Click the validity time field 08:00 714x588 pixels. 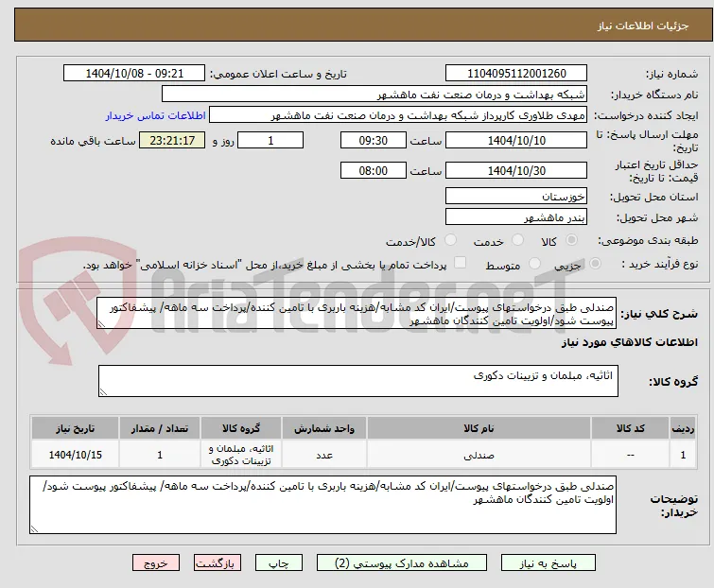pos(374,171)
